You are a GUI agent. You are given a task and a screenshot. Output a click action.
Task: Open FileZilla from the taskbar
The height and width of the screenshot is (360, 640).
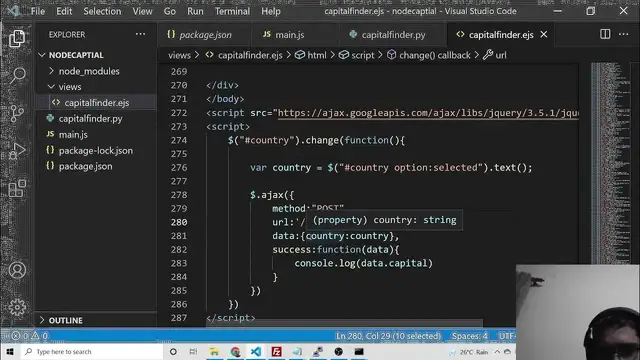276,351
